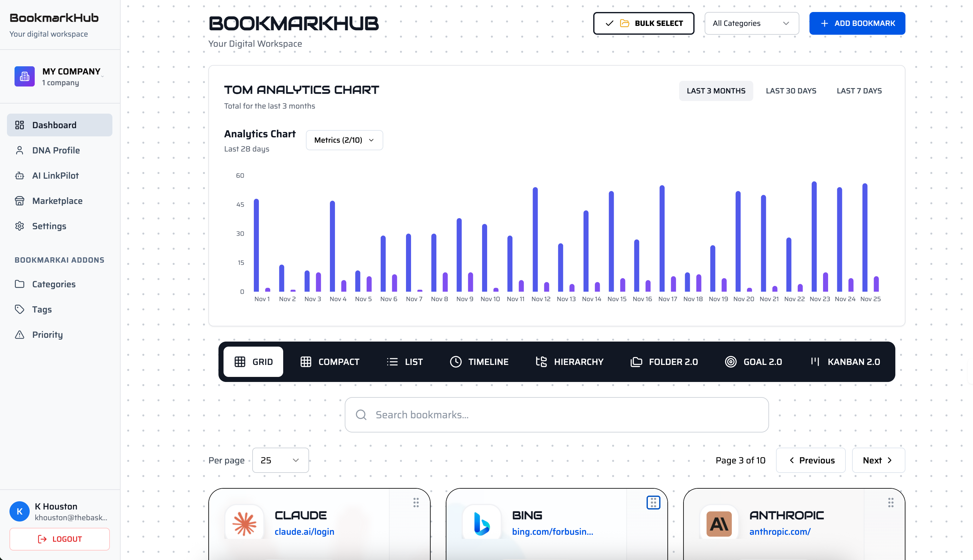The width and height of the screenshot is (973, 560).
Task: Enable Bulk Select mode
Action: pos(643,23)
